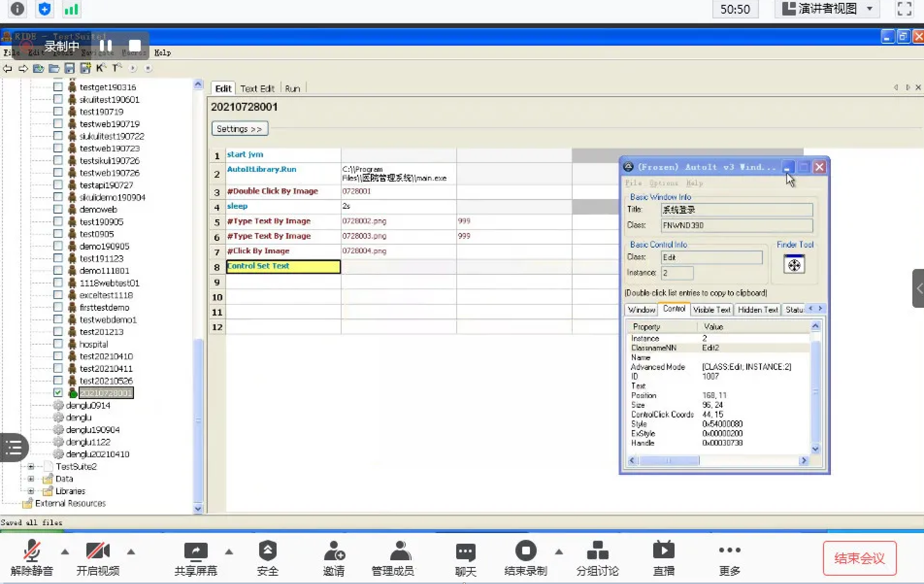Click the Run tests play icon
The image size is (924, 584).
point(133,68)
